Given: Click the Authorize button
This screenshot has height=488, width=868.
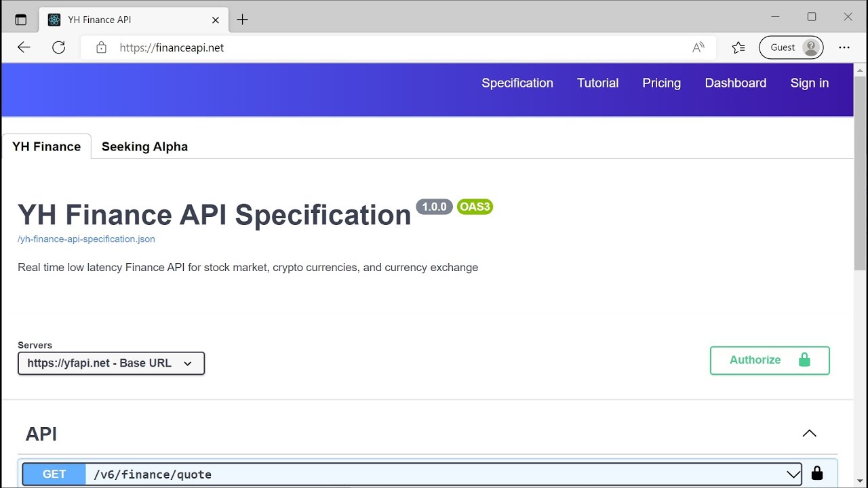Looking at the screenshot, I should click(770, 360).
